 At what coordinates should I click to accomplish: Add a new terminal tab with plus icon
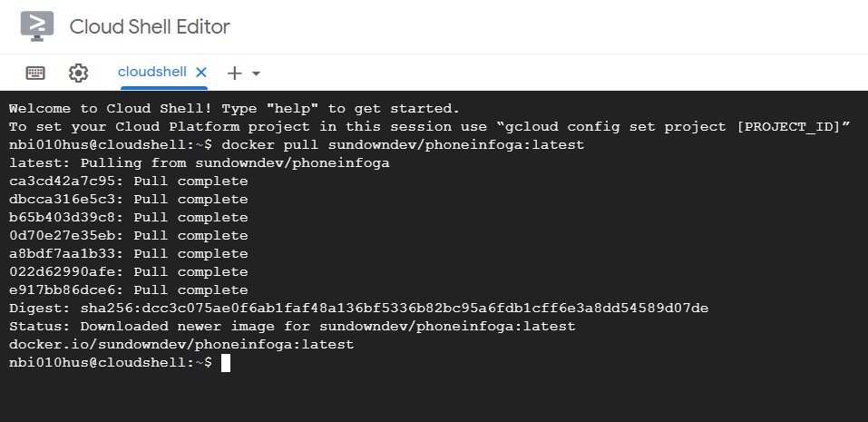pos(234,73)
